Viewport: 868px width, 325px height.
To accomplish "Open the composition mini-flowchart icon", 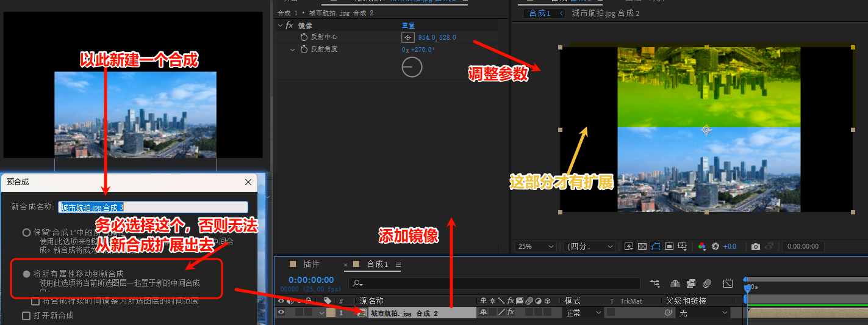I will tap(655, 283).
